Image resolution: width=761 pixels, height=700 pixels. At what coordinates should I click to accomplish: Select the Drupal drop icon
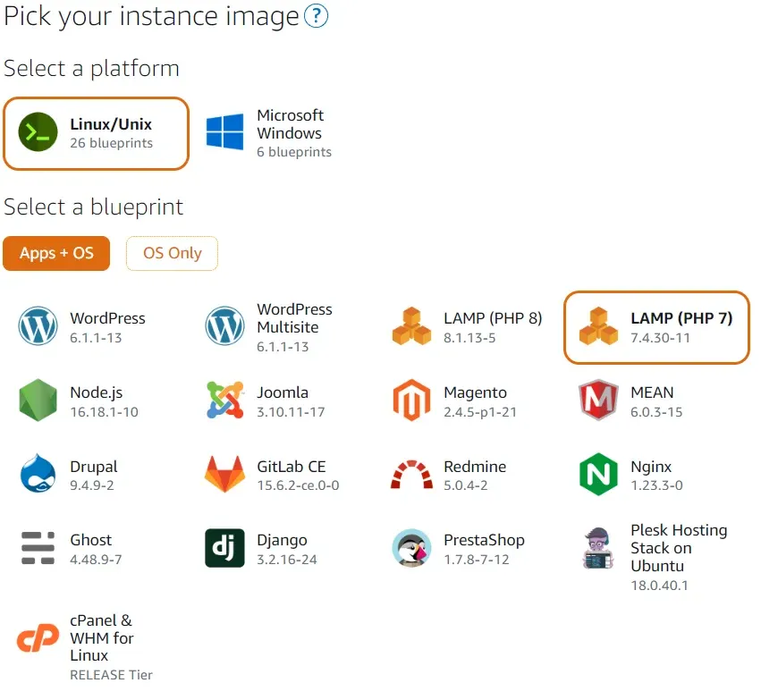38,474
